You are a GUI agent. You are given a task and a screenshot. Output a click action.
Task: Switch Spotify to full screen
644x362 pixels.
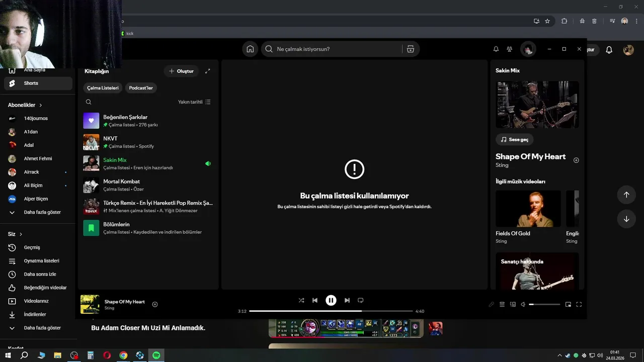579,304
